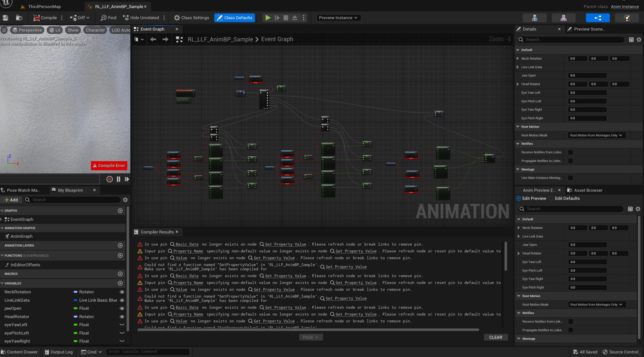Select My Blueprint tab

(x=70, y=190)
